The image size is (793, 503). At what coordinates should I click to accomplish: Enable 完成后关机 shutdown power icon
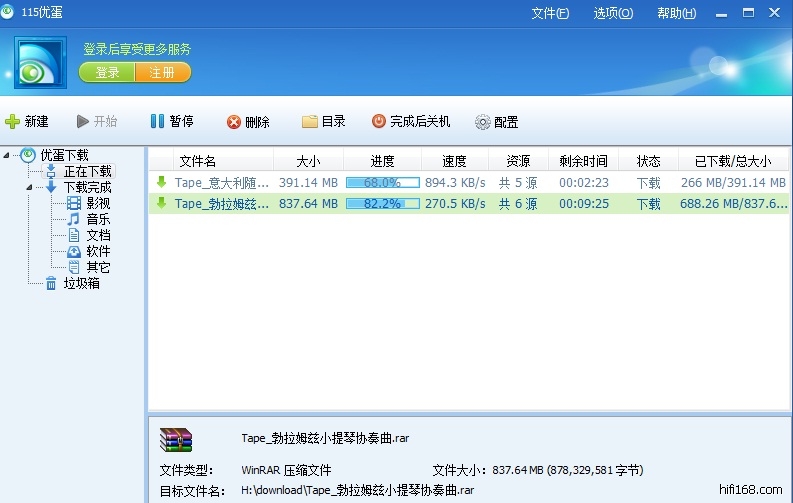click(x=379, y=122)
